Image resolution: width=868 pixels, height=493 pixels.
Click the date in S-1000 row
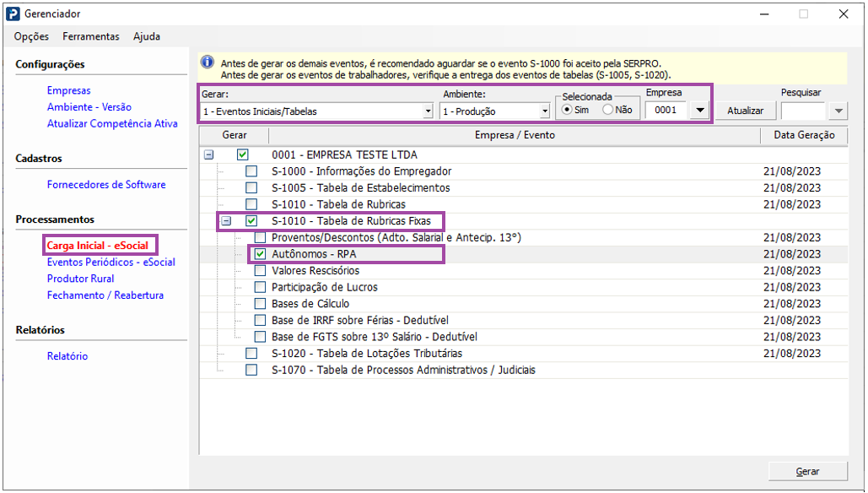(791, 171)
